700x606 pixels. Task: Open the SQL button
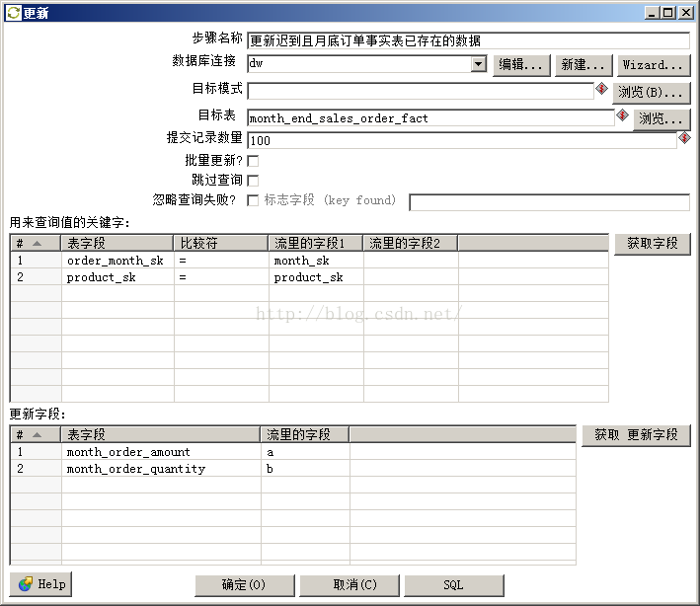pyautogui.click(x=453, y=585)
